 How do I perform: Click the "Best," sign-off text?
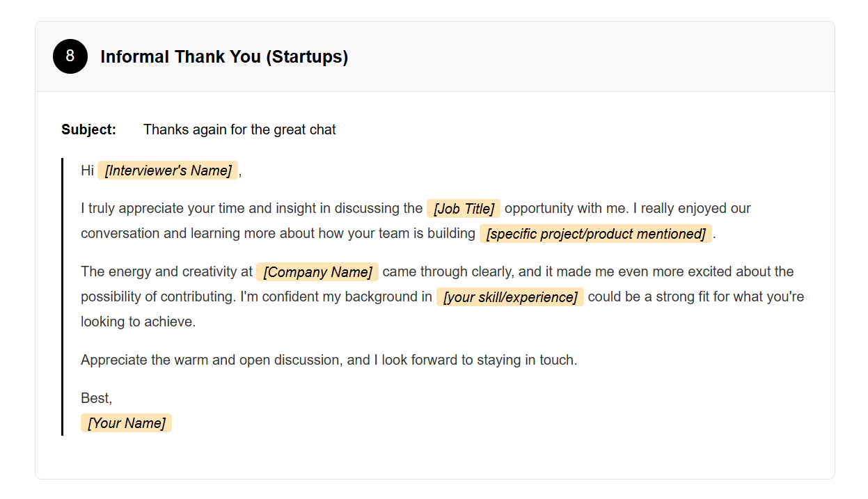tap(96, 398)
